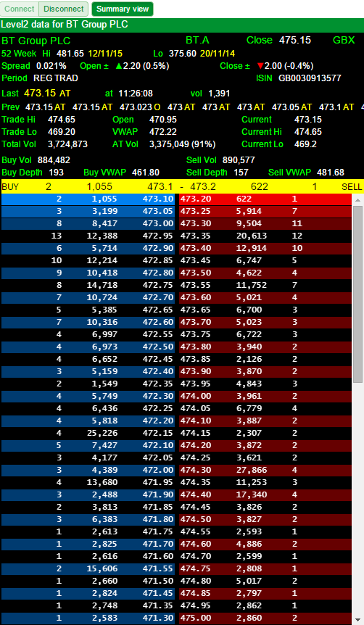364x625 pixels.
Task: Click the order book scrollbar thumb
Action: click(357, 294)
